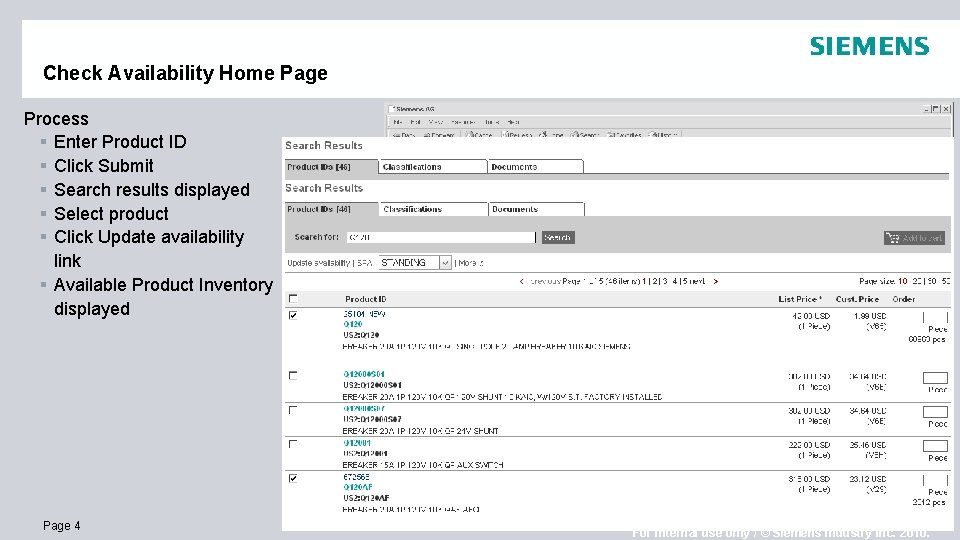Click the previous page arrow in pagination
Image resolution: width=960 pixels, height=540 pixels.
coord(522,282)
